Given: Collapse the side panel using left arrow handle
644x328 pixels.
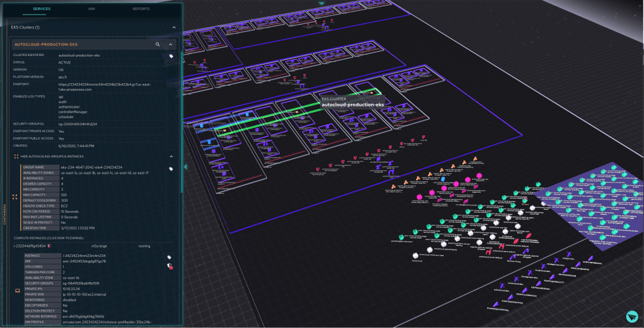Looking at the screenshot, I should tap(185, 167).
